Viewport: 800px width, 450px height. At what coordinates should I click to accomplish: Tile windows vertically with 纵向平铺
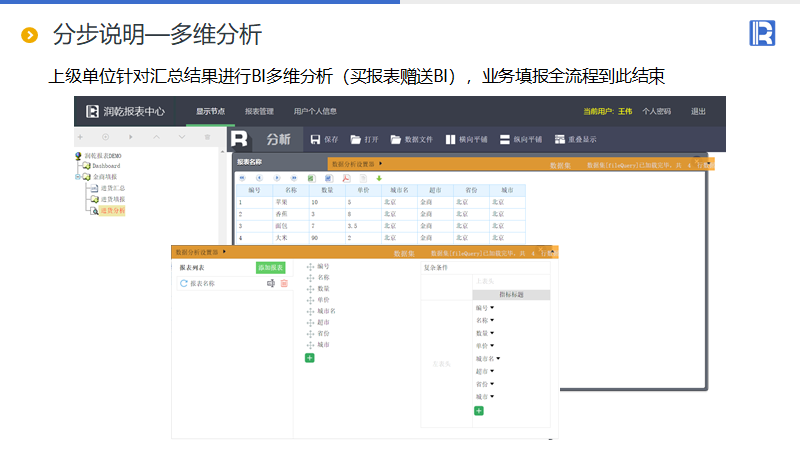tap(521, 139)
